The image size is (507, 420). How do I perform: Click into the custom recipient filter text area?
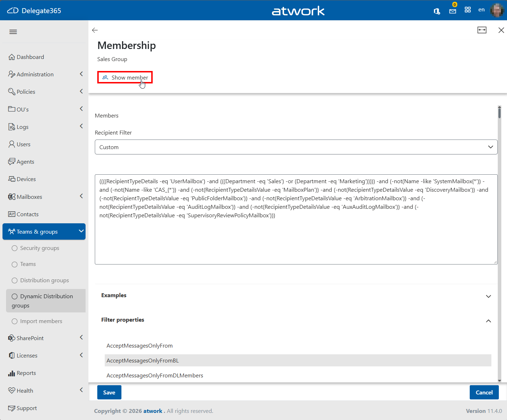click(x=296, y=219)
